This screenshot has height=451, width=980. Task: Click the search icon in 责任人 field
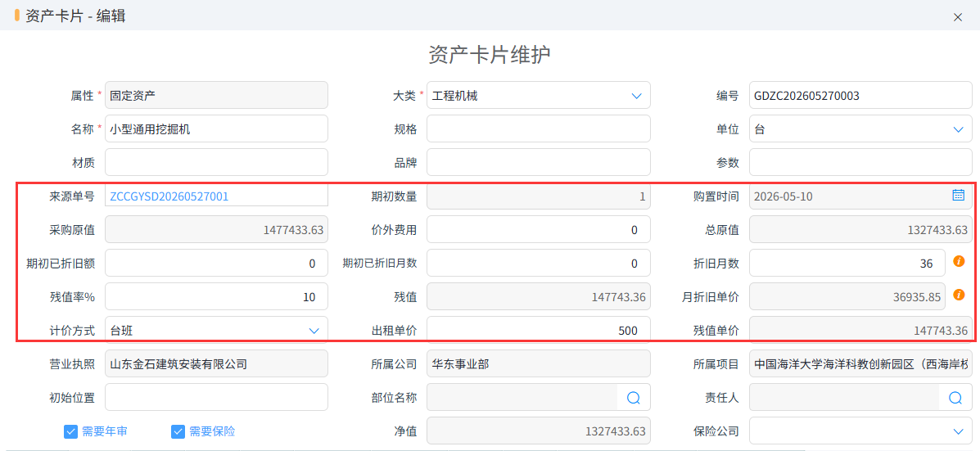click(955, 398)
